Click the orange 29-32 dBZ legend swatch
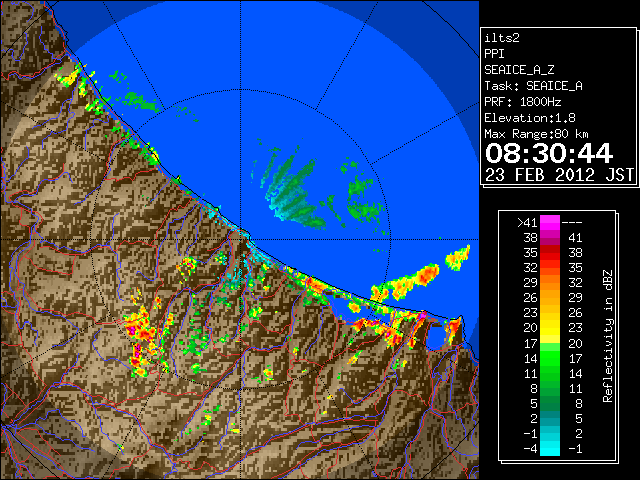The image size is (640, 480). pos(550,282)
